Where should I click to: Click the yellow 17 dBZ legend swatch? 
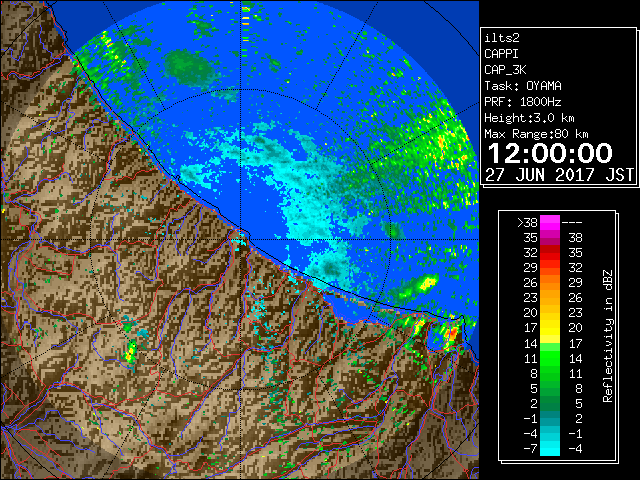(x=550, y=328)
